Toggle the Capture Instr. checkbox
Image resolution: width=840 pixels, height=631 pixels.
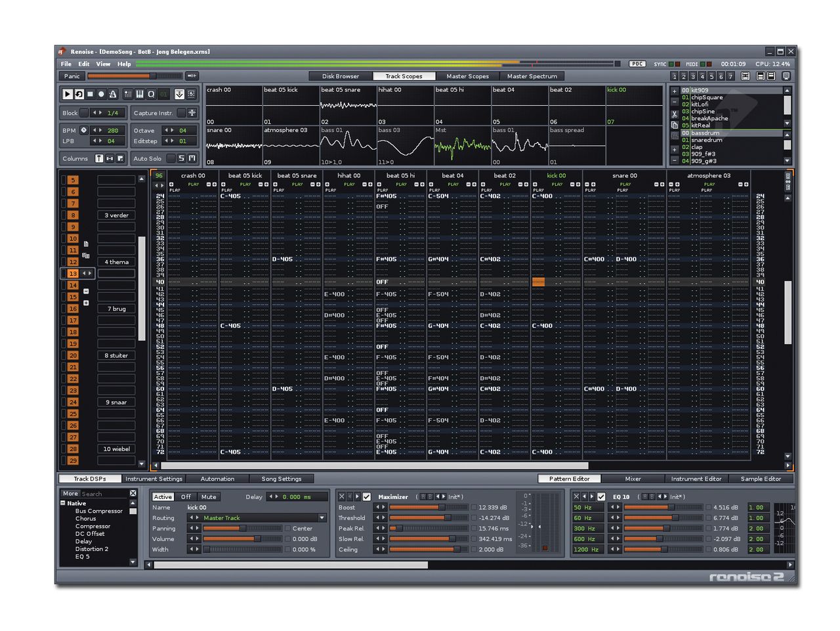tap(181, 113)
